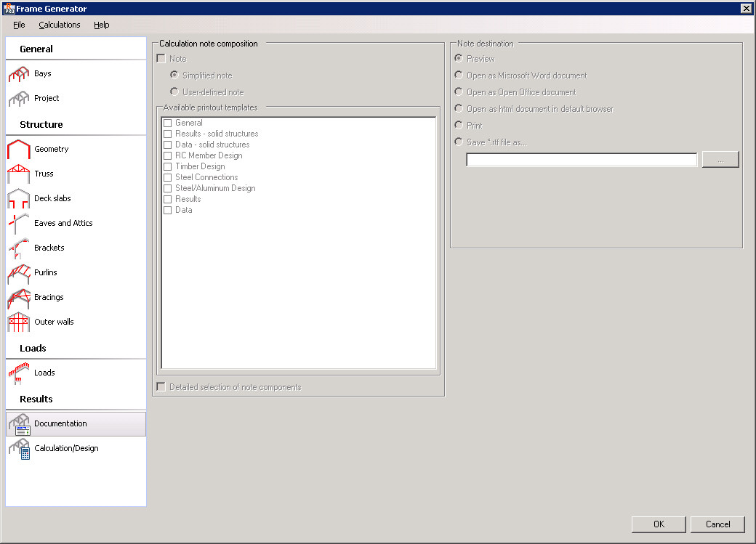Open the Geometry section icon

[x=18, y=150]
